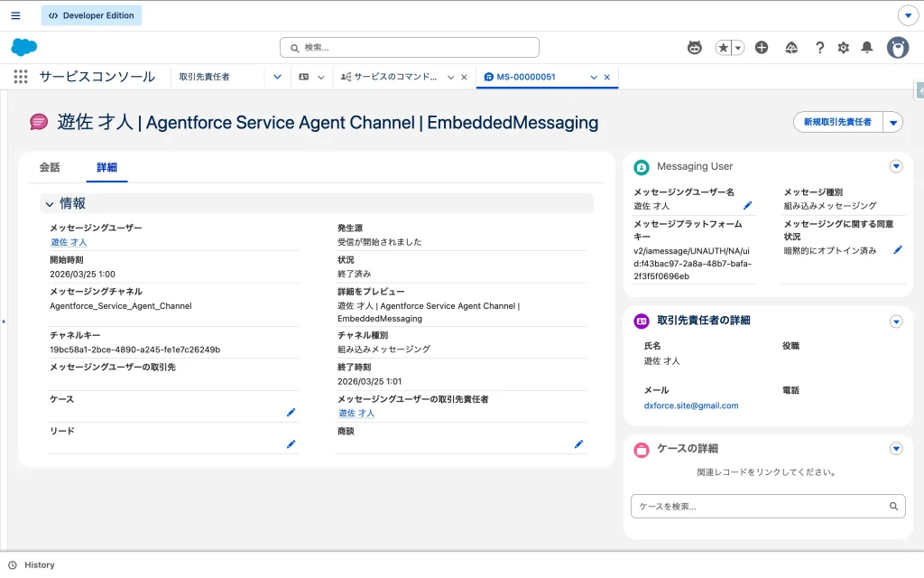This screenshot has width=924, height=578.
Task: Select the サービスのコマンド workspace tab
Action: (x=394, y=77)
